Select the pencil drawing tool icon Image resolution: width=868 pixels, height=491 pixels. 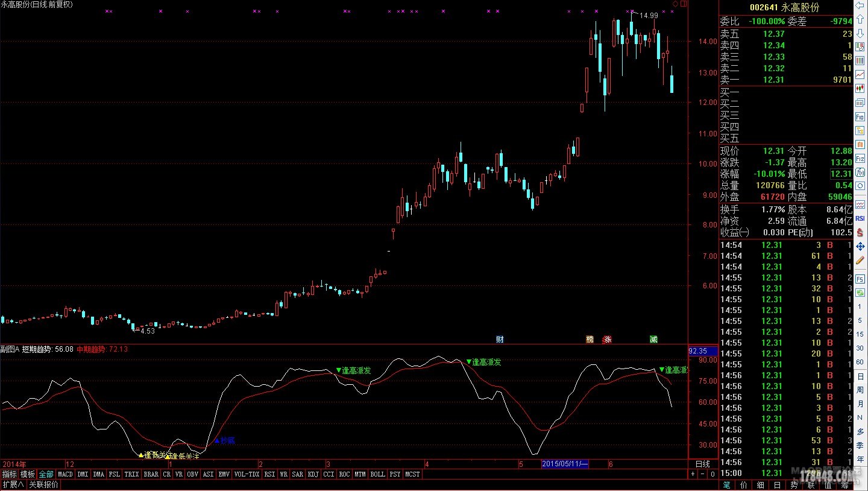point(860,261)
